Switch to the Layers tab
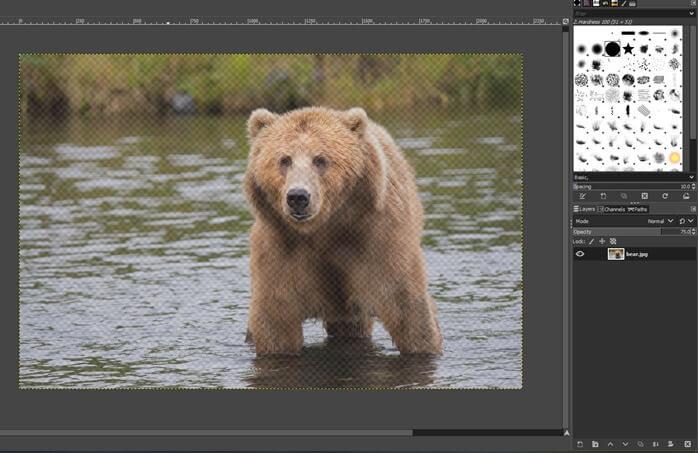Viewport: 698px width, 453px height. click(584, 209)
